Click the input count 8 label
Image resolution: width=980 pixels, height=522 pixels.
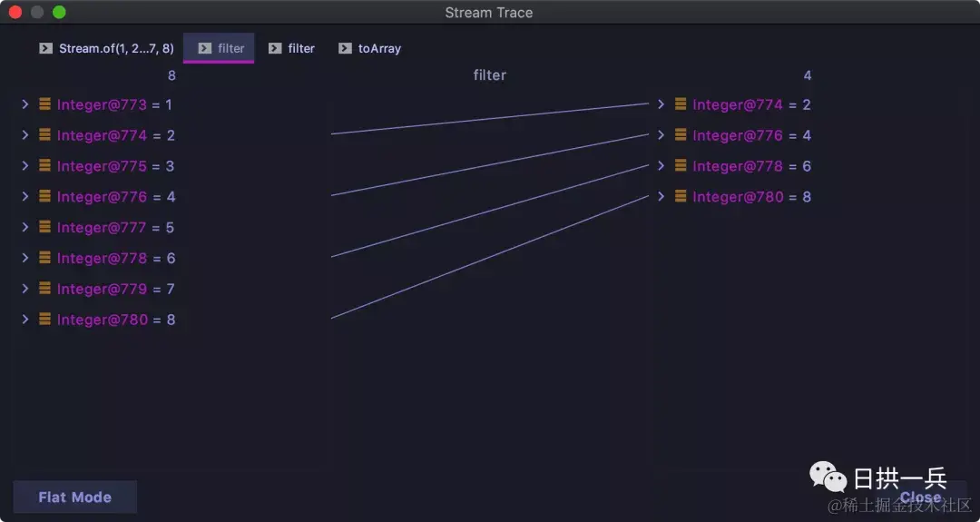(171, 75)
